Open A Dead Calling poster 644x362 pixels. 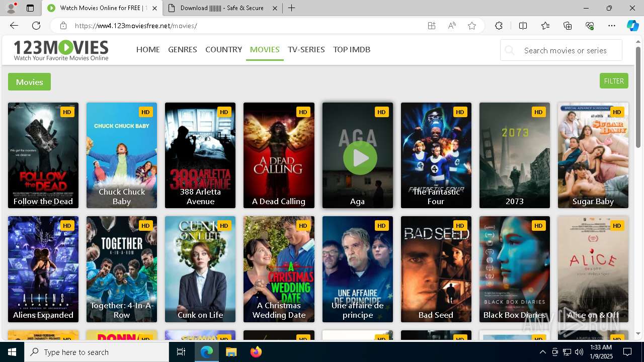pyautogui.click(x=279, y=155)
